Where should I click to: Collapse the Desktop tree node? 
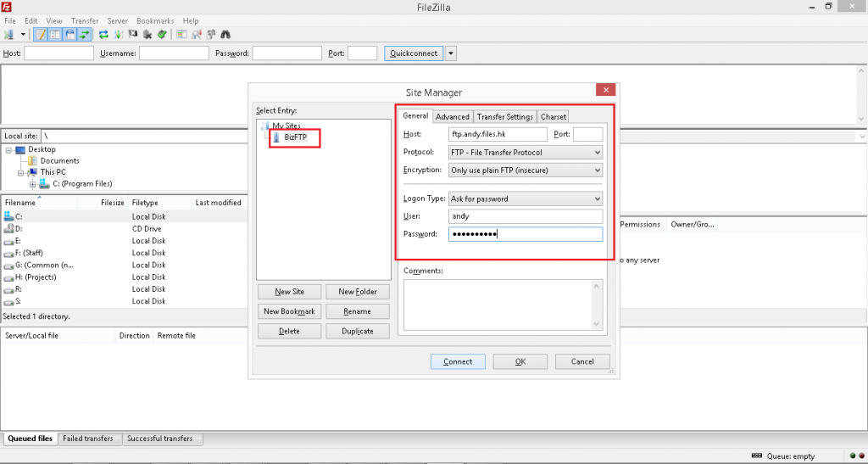click(8, 149)
